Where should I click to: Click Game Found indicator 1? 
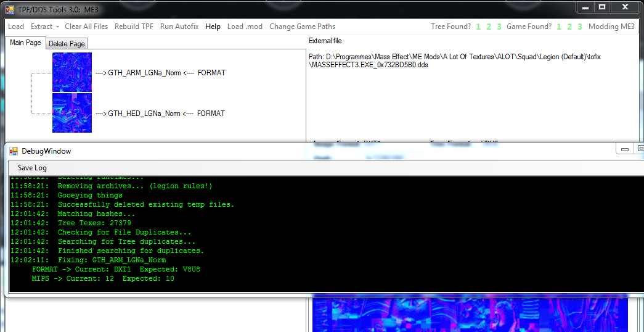(559, 27)
